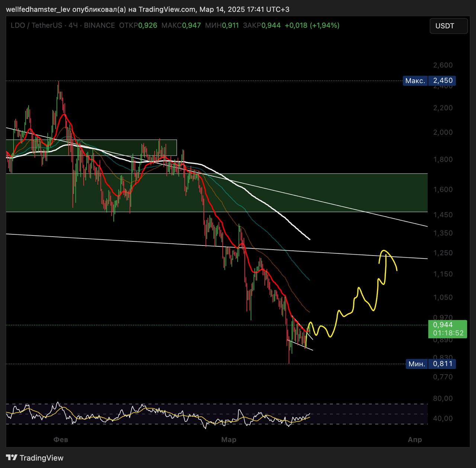Click the 1,150 price axis label
476x468 pixels.
[x=443, y=274]
